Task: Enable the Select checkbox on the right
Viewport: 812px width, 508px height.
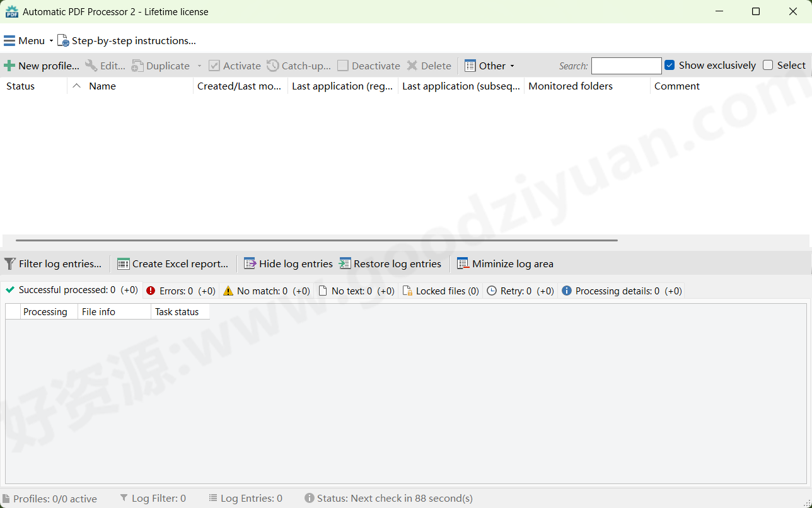Action: pyautogui.click(x=768, y=65)
